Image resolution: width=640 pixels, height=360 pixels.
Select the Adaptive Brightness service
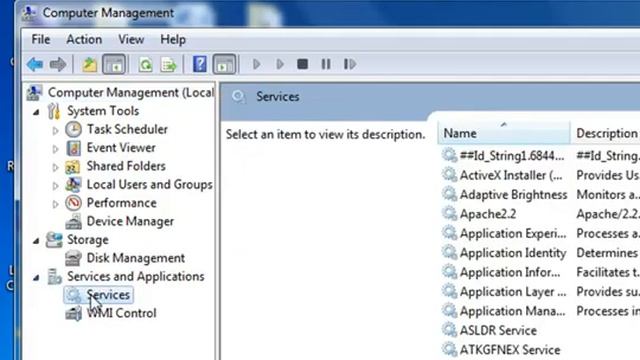pyautogui.click(x=513, y=195)
